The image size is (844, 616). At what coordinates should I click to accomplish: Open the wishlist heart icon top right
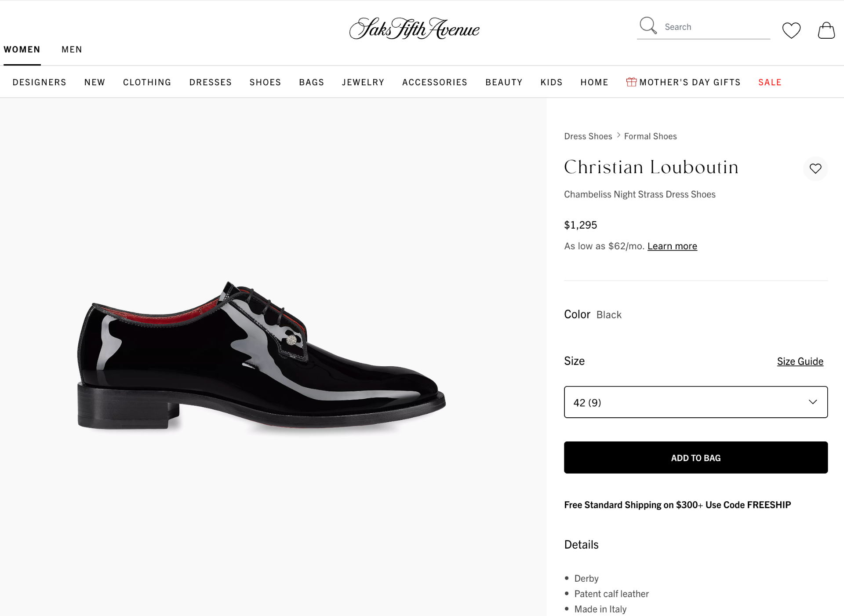(x=791, y=30)
